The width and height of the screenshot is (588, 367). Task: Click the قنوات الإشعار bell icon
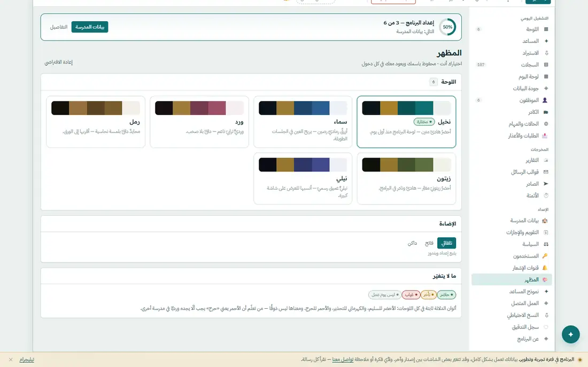pos(545,268)
